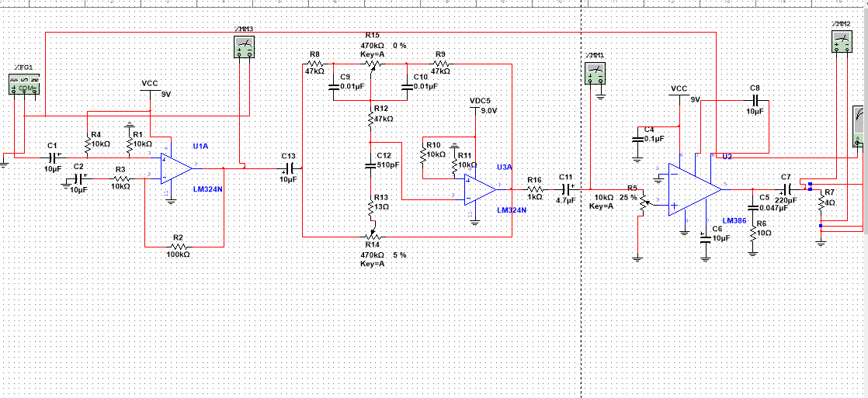Select capacitor C5 0.047µF symbol
This screenshot has height=398, width=868.
pyautogui.click(x=753, y=208)
